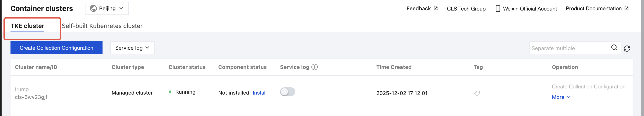Click the Install link for component
This screenshot has width=644, height=116.
pyautogui.click(x=259, y=93)
